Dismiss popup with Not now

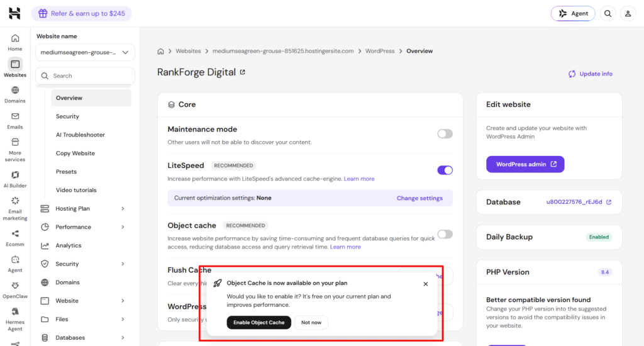click(x=311, y=323)
